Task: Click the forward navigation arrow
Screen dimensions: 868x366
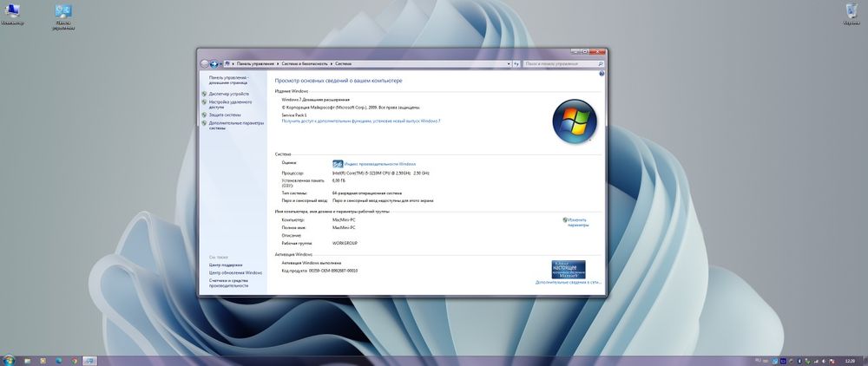Action: point(214,64)
